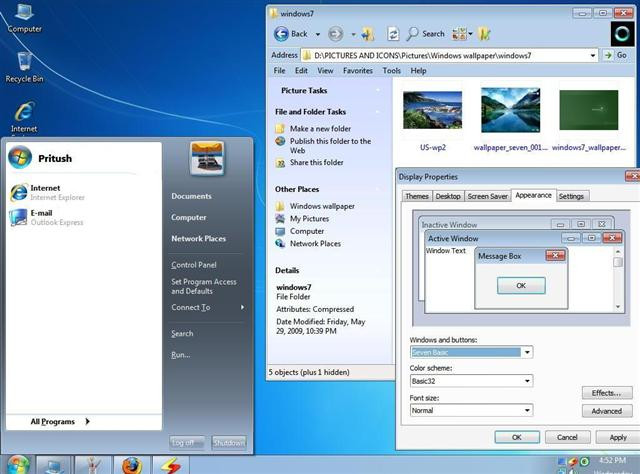Click the Search magnifier icon in toolbar

(x=412, y=34)
